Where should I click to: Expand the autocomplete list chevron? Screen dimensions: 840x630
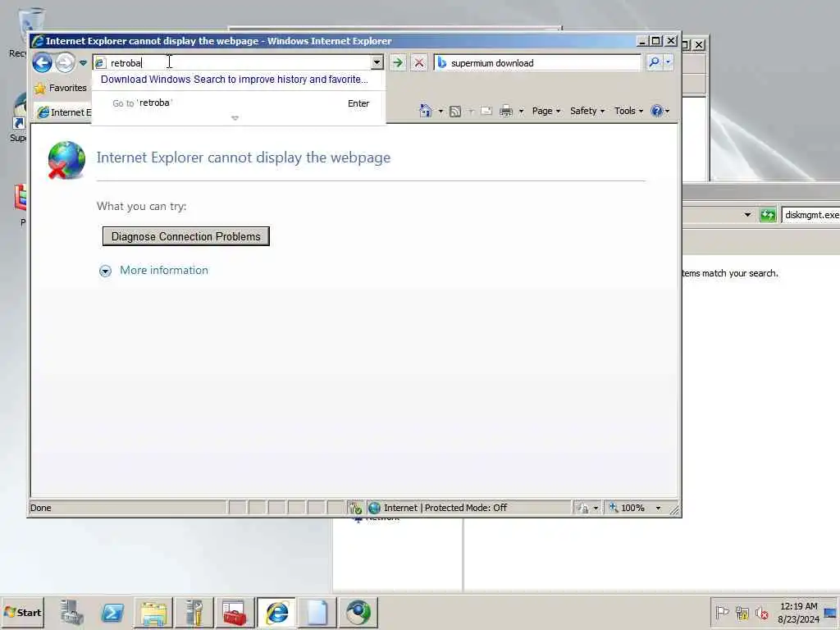point(235,118)
